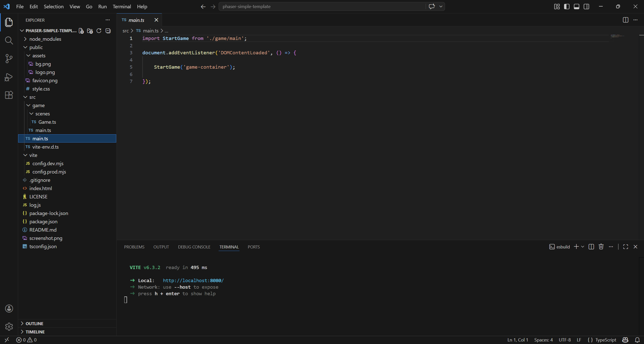Open the Extensions view
The height and width of the screenshot is (344, 644).
pos(9,95)
